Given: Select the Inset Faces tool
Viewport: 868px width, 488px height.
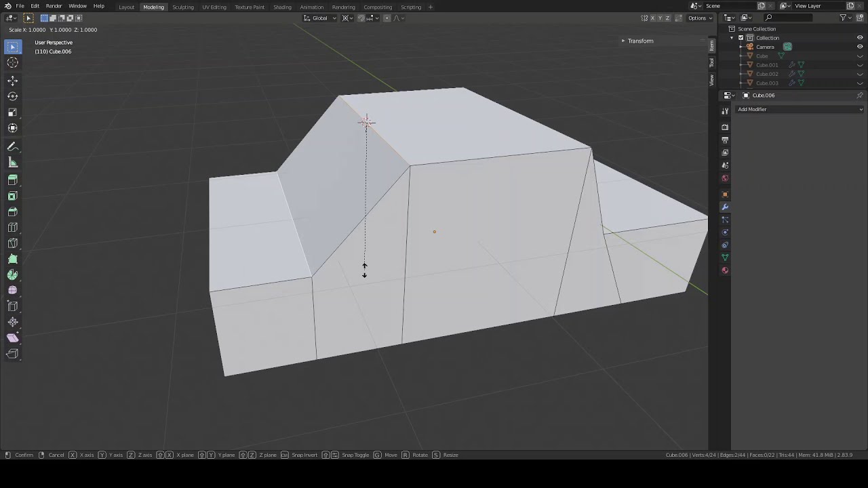Looking at the screenshot, I should 12,196.
